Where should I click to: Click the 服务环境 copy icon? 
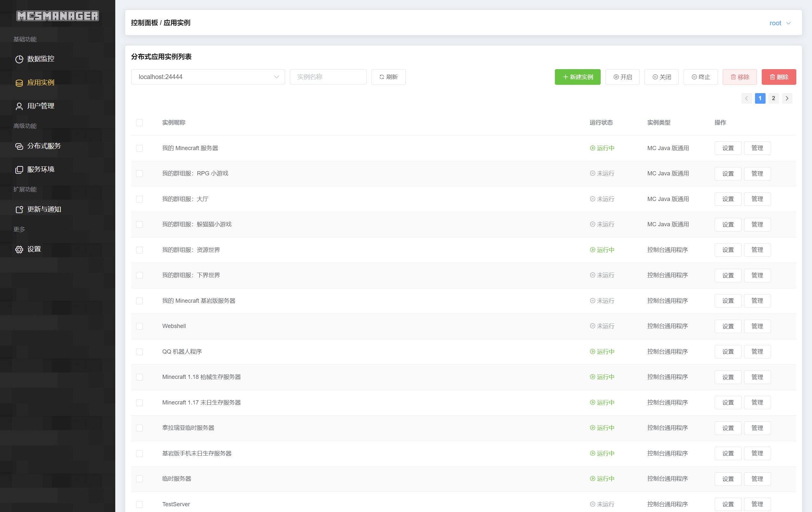click(19, 170)
